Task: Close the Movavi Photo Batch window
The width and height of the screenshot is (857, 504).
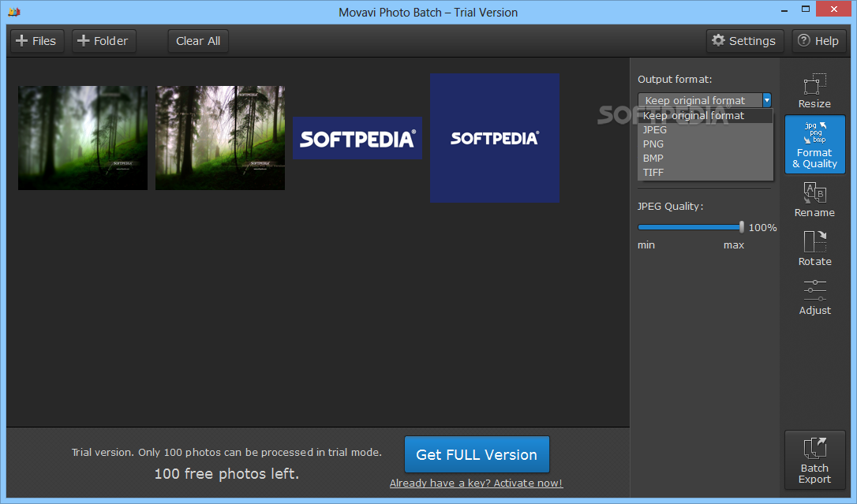Action: (833, 9)
